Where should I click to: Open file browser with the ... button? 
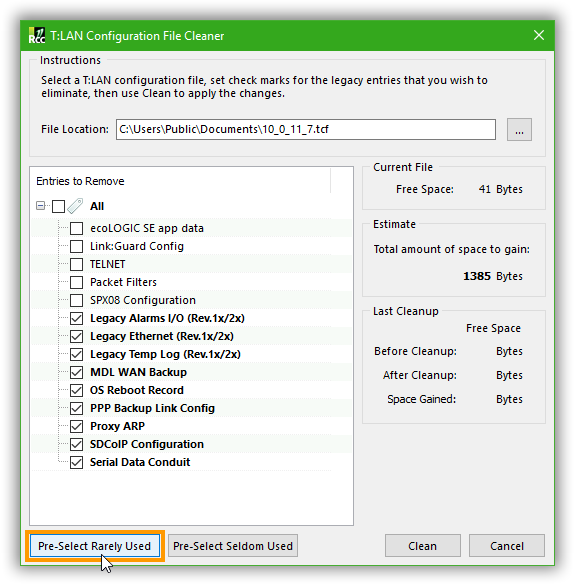click(519, 130)
